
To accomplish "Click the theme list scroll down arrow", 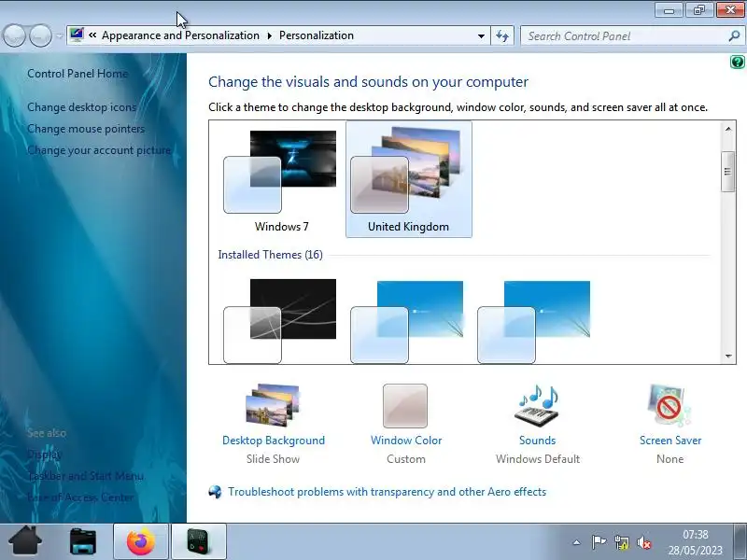I will click(x=728, y=356).
